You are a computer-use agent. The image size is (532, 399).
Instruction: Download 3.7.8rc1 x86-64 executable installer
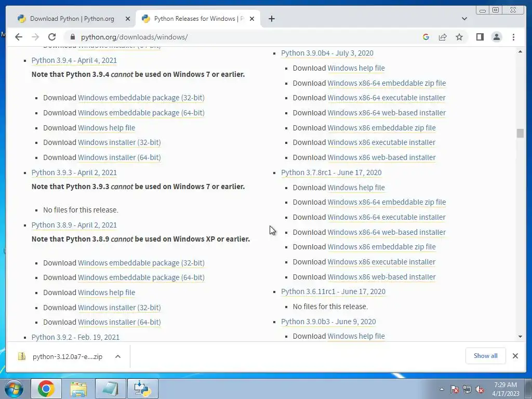point(387,217)
